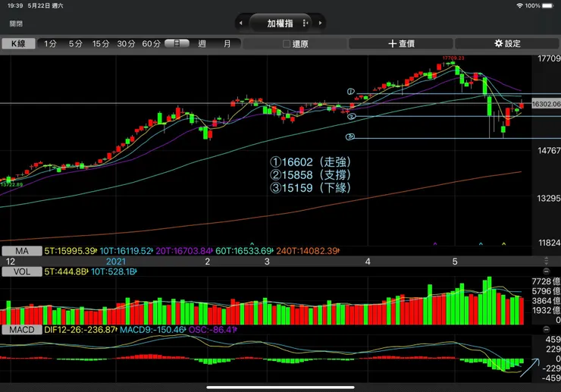This screenshot has height=392, width=561.
Task: Tap the 查價 price lookup button
Action: (x=401, y=44)
